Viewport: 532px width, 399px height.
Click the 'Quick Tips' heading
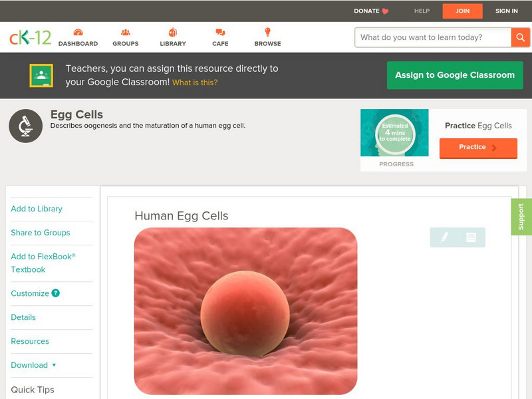click(x=33, y=390)
